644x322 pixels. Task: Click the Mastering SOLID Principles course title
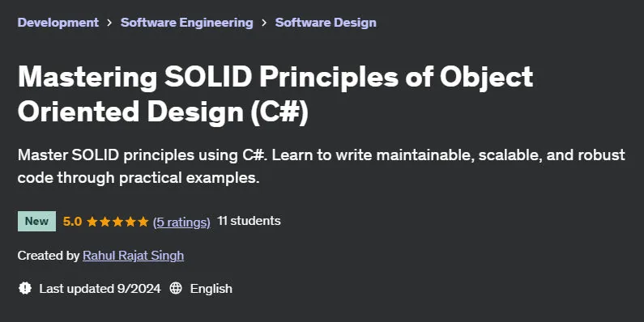click(275, 94)
